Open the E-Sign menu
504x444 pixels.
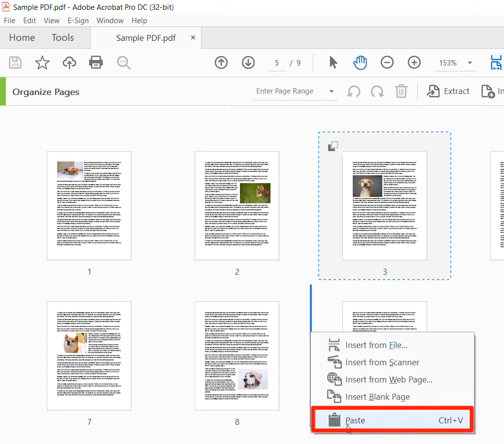[x=78, y=21]
